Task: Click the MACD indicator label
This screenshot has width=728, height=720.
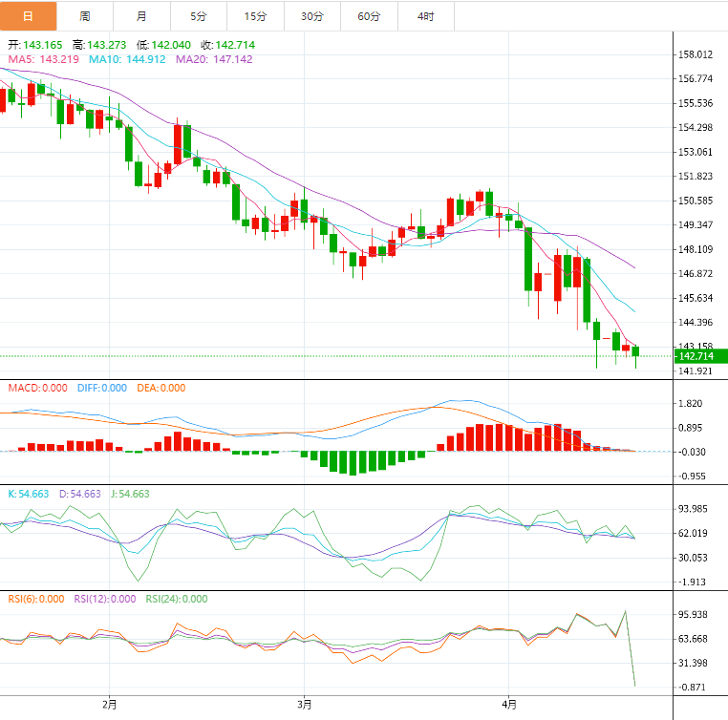Action: (38, 388)
